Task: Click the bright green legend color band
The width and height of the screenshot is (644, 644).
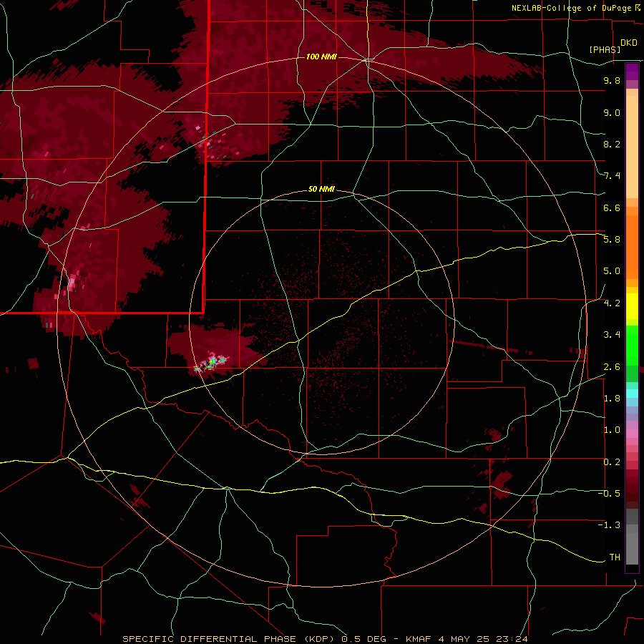Action: click(x=632, y=345)
